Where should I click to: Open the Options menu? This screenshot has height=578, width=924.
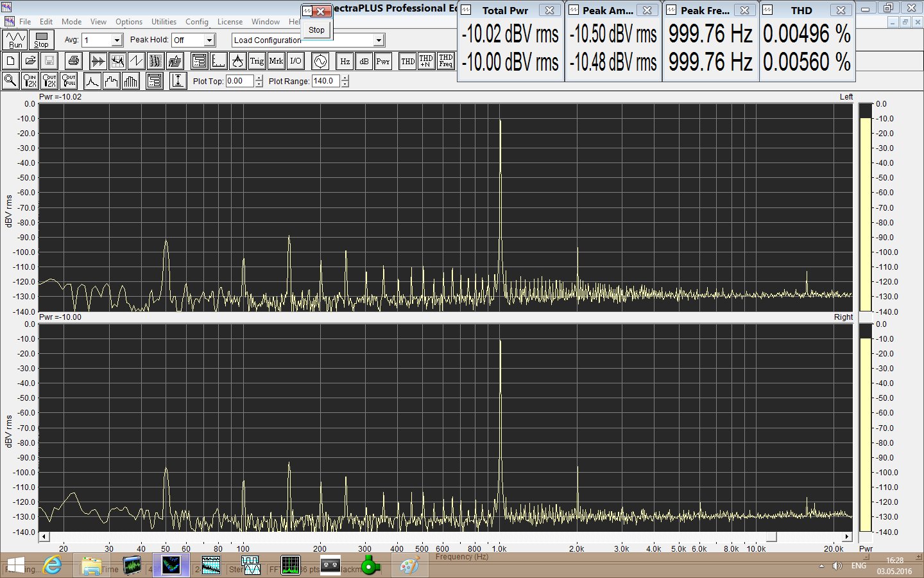pos(129,22)
